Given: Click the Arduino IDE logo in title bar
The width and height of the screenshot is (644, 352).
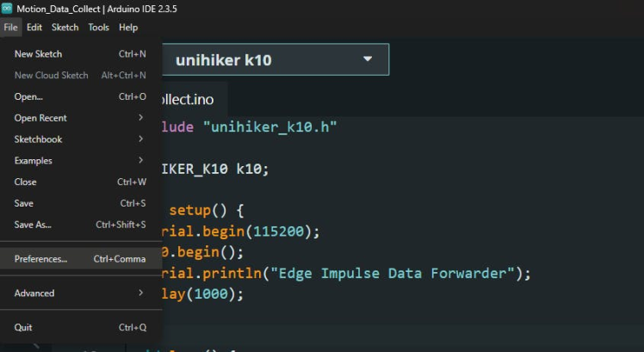Looking at the screenshot, I should (7, 9).
